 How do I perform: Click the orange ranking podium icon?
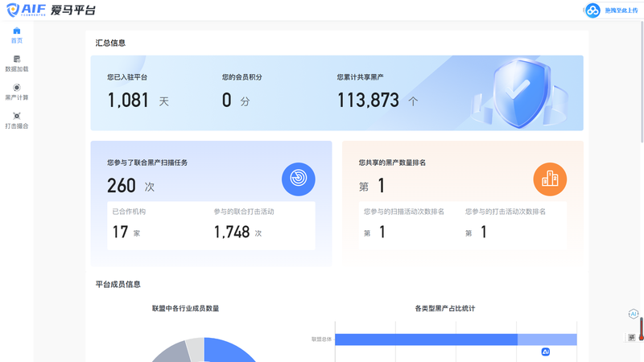pos(550,179)
